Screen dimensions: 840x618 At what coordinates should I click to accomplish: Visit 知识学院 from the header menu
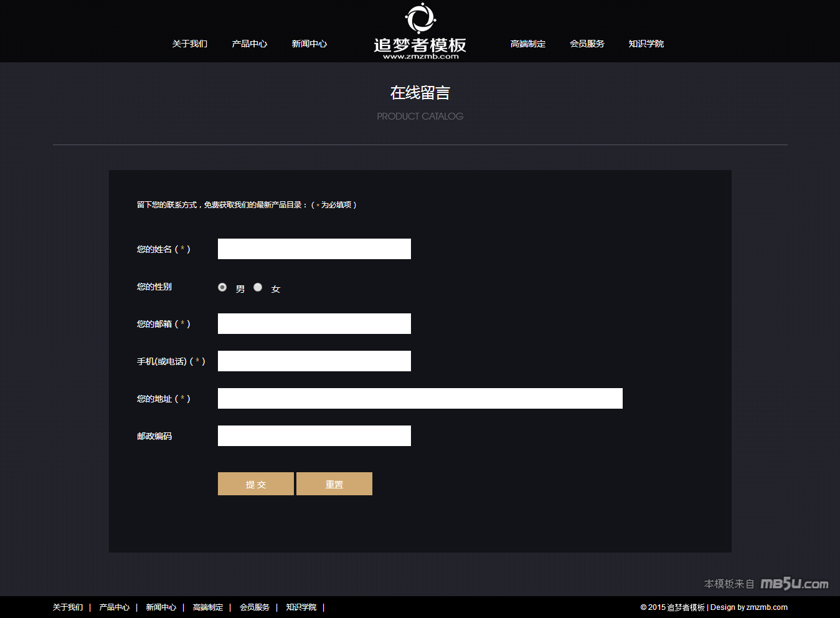(646, 44)
